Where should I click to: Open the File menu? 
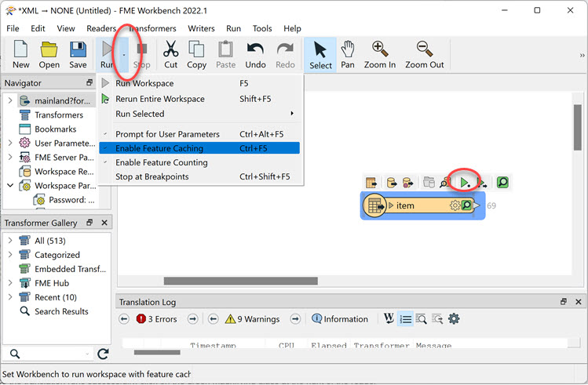(13, 28)
